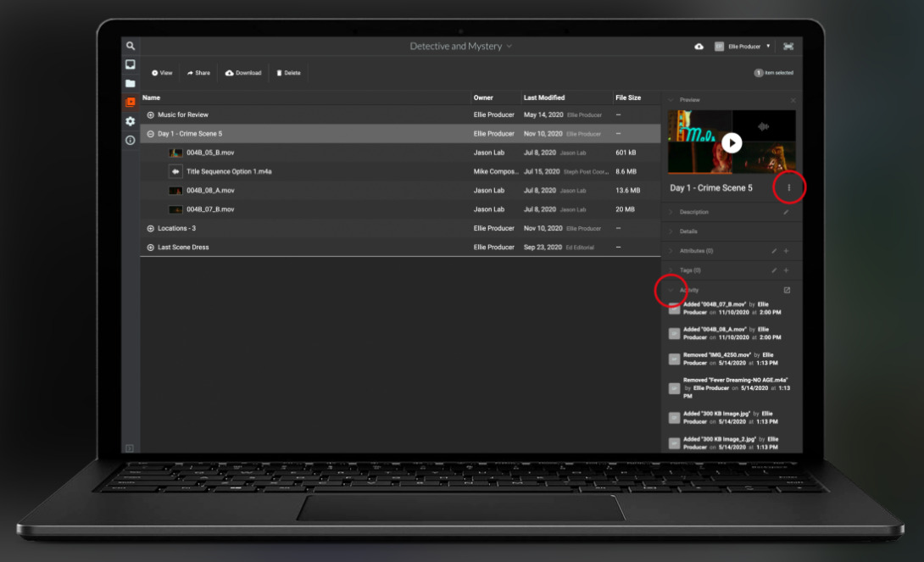Expand the Last Scene Dress folder

tap(151, 248)
